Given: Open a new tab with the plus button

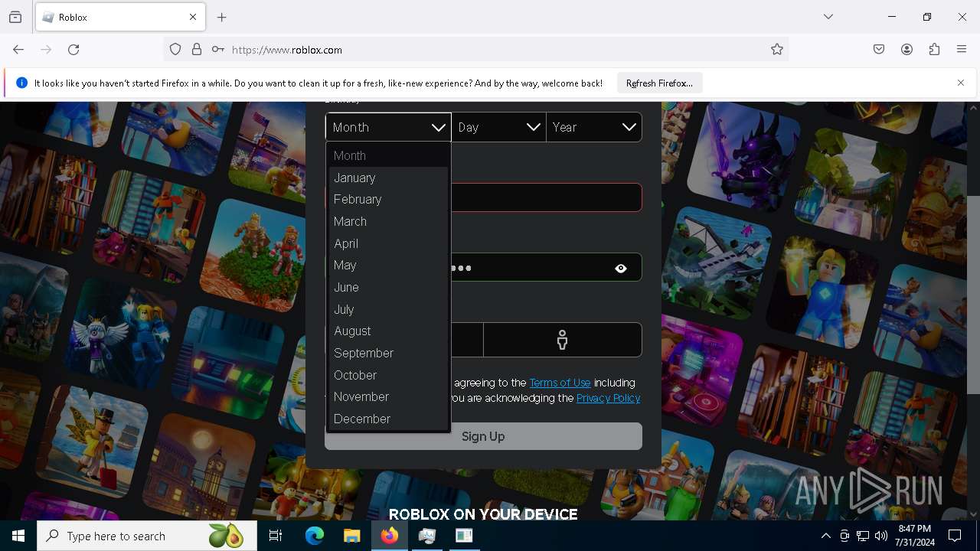Looking at the screenshot, I should (222, 17).
